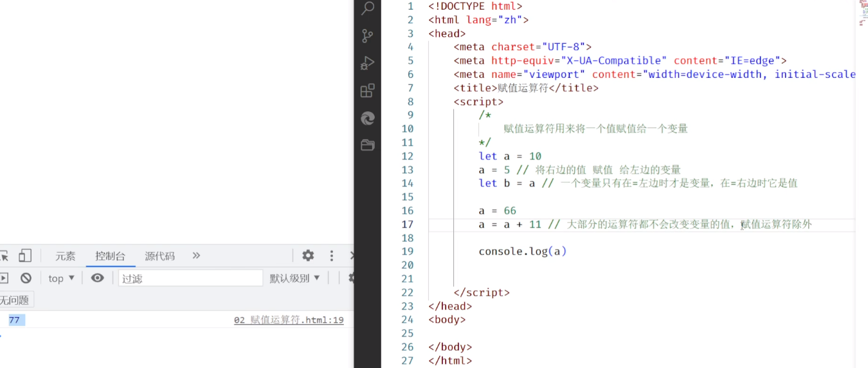The image size is (868, 368).
Task: Toggle device emulation in DevTools
Action: tap(24, 255)
